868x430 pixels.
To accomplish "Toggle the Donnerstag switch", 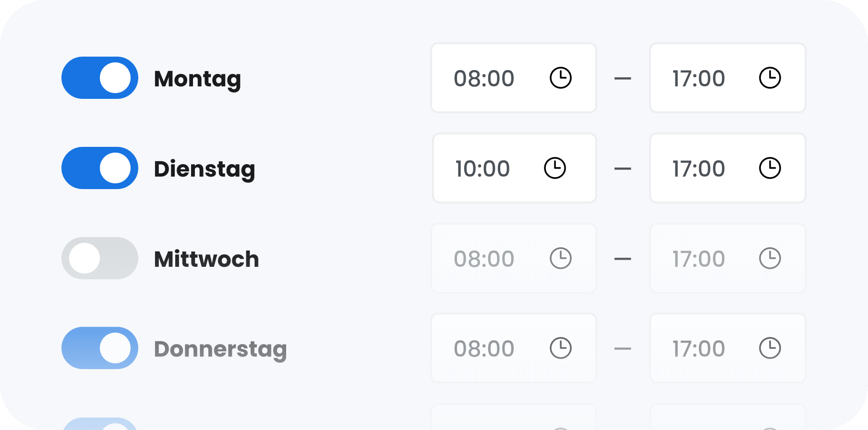I will pyautogui.click(x=99, y=348).
